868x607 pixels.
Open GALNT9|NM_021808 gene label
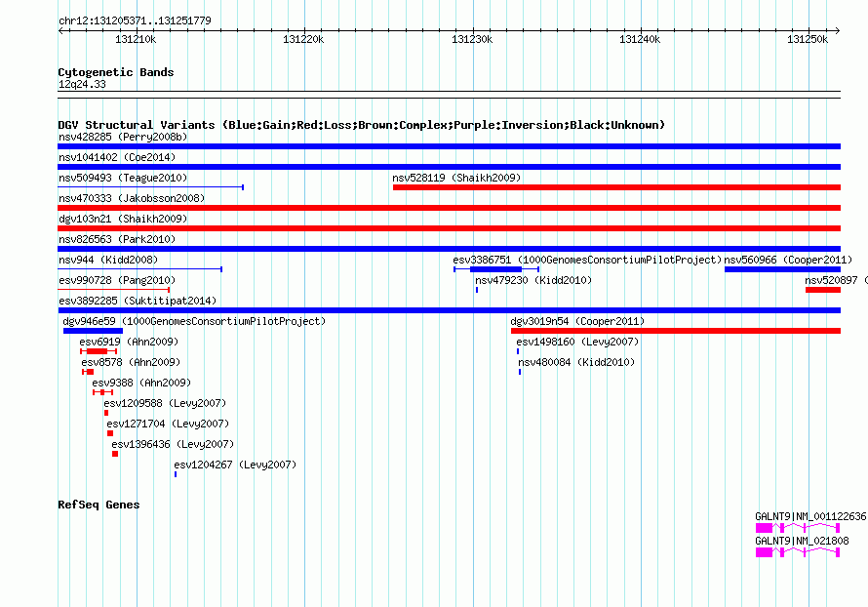[x=802, y=541]
